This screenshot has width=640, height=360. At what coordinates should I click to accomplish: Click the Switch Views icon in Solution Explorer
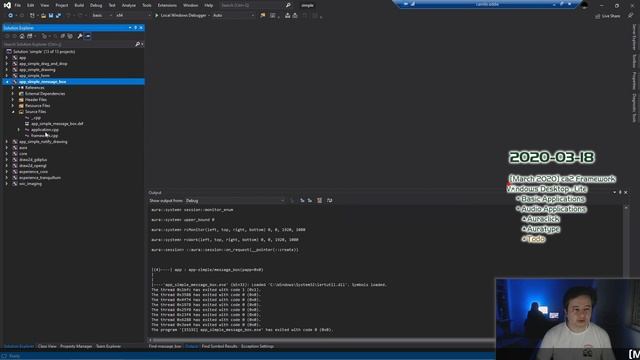(30, 36)
